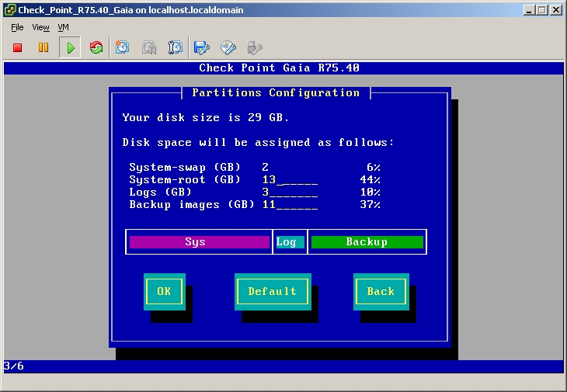Click the 'Check Point Gaia R75.40' header
567x392 pixels.
(x=279, y=68)
